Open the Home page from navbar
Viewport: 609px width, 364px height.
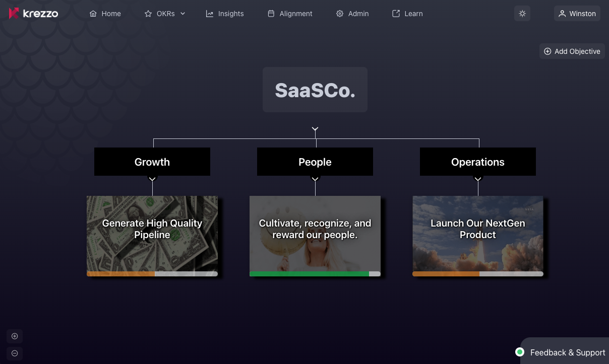pos(105,14)
